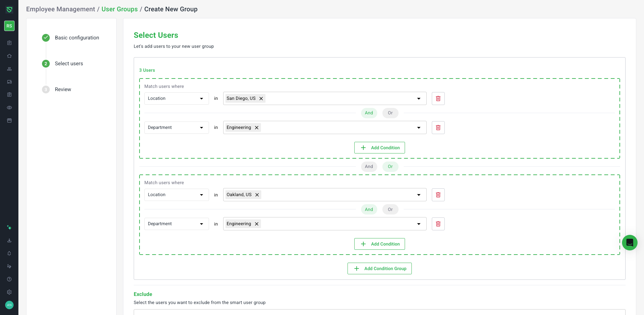This screenshot has height=315, width=644.
Task: Open the help question mark icon
Action: 9,279
